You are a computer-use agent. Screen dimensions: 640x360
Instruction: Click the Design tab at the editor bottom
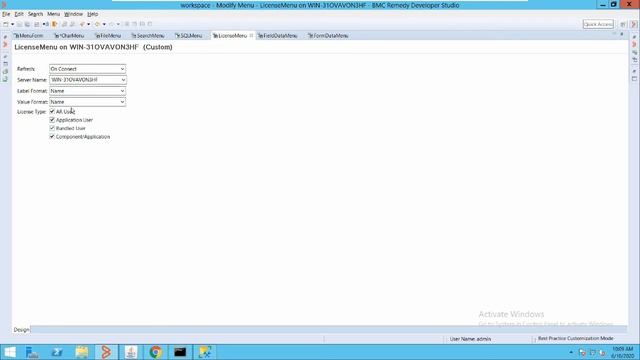[x=21, y=330]
